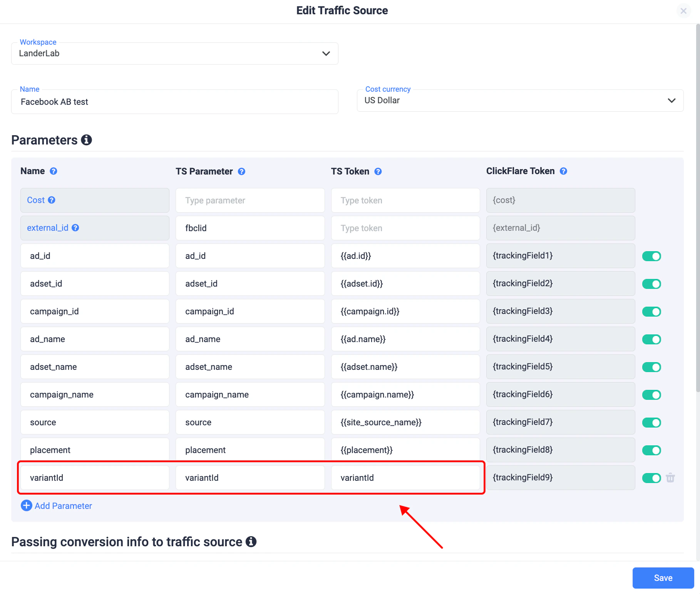This screenshot has width=700, height=594.
Task: Click the campaign_name TS Parameter field
Action: (250, 394)
